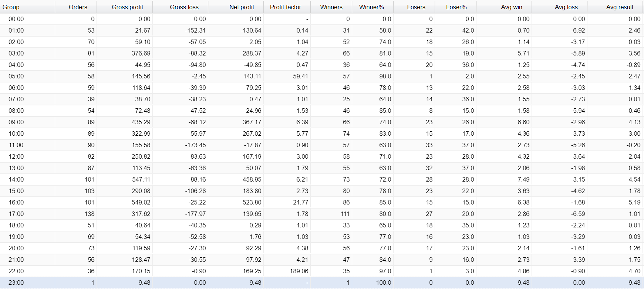Select the 10:00 group row
644x291 pixels.
point(322,133)
